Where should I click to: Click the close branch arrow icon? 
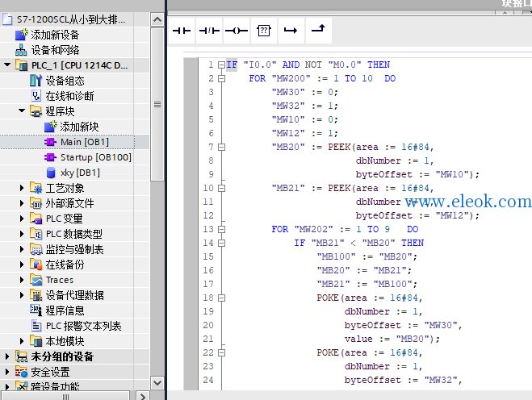coord(318,31)
